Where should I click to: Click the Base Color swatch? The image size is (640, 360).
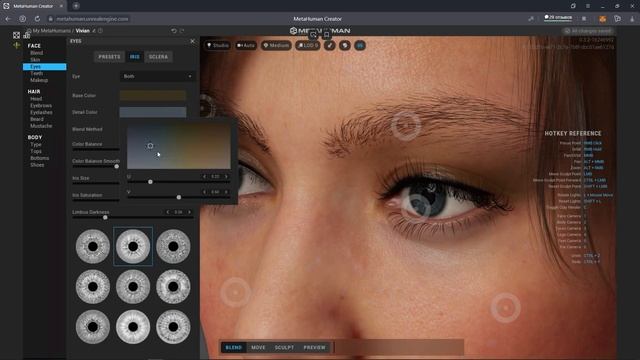point(153,95)
